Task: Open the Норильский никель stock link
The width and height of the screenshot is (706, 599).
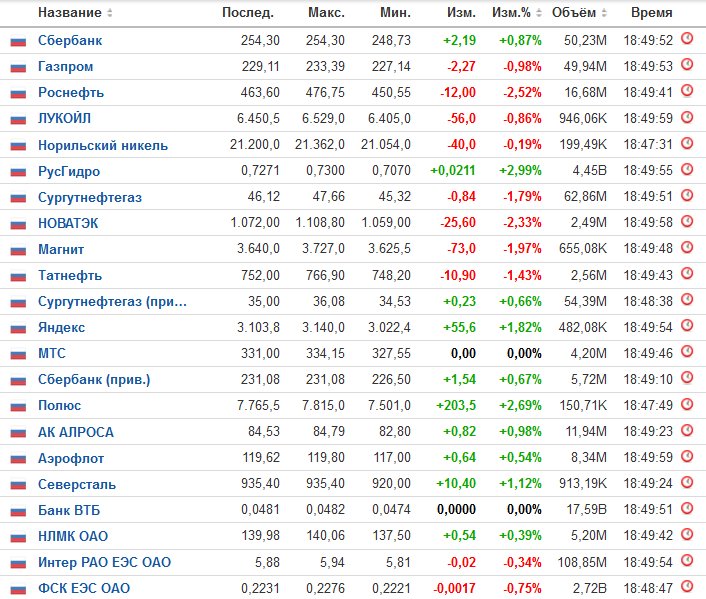Action: (103, 145)
